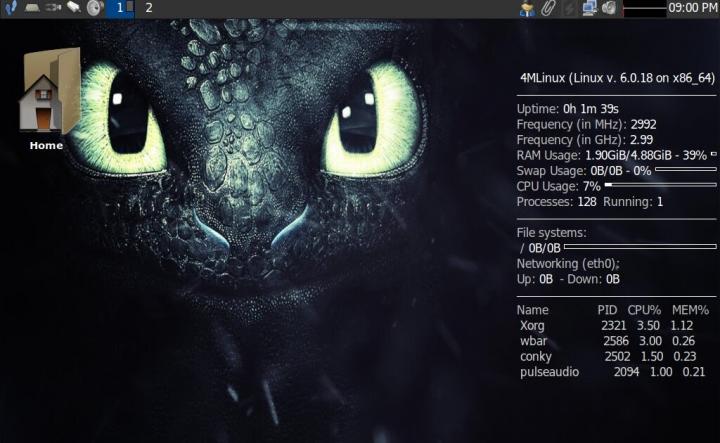Click the speaker launcher icon on the left
This screenshot has height=443, width=720.
(x=95, y=8)
